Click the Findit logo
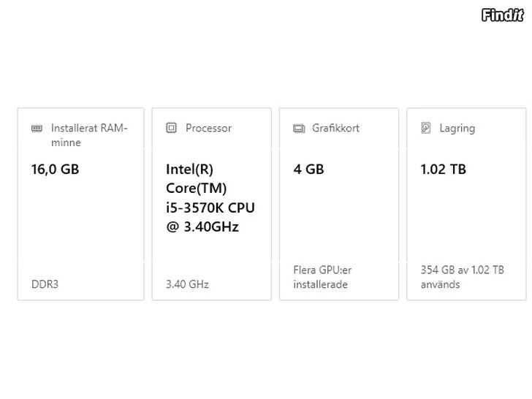Image resolution: width=532 pixels, height=399 pixels. tap(503, 15)
